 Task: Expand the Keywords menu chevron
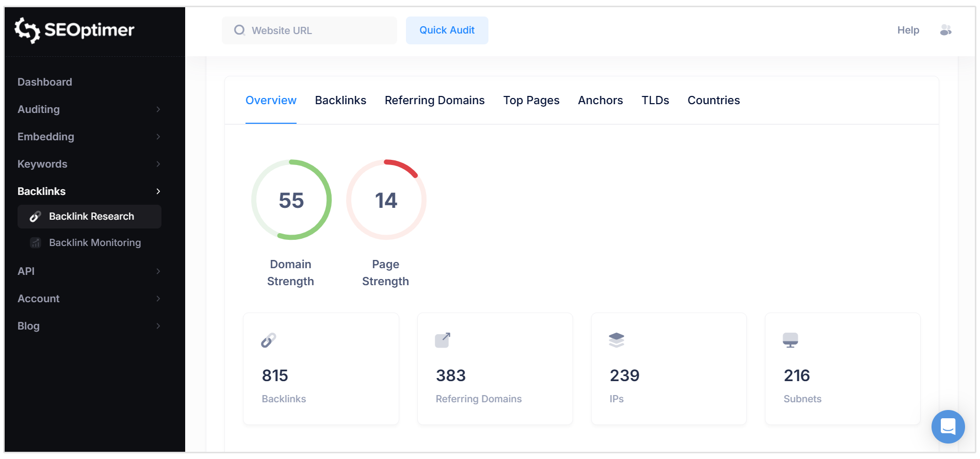pos(158,164)
